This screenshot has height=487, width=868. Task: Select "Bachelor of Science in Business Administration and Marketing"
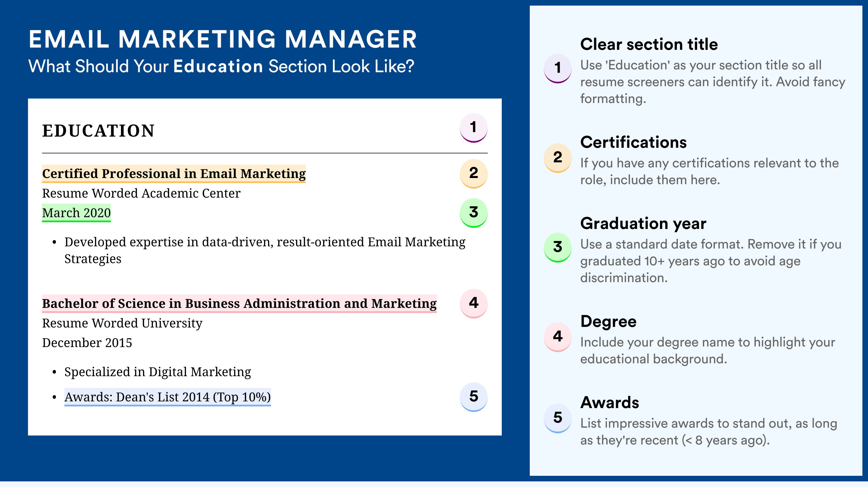[x=239, y=303]
